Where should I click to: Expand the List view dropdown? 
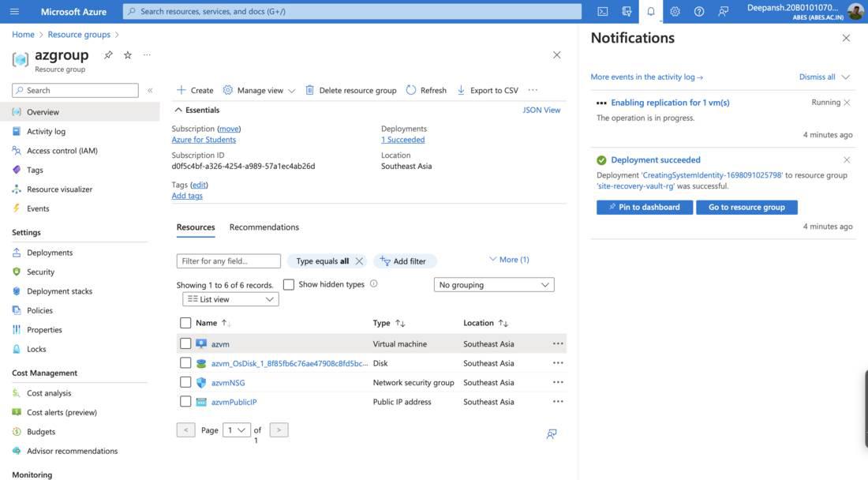pos(230,299)
